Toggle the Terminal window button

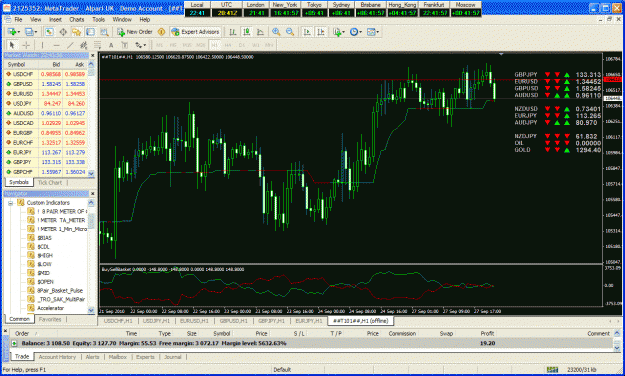pos(90,32)
